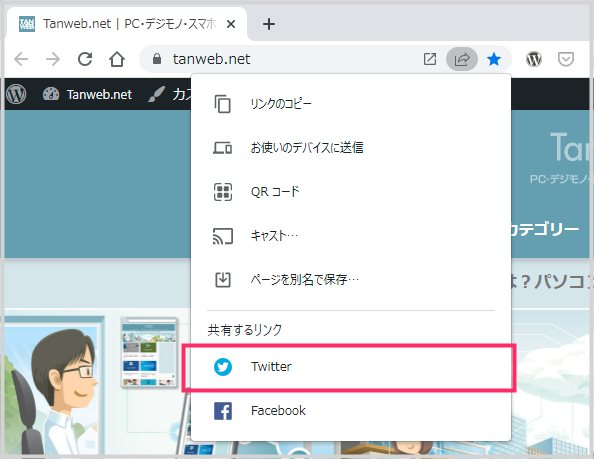Screen dimensions: 594x459
Task: Click the カテゴリー navigation link
Action: point(545,229)
